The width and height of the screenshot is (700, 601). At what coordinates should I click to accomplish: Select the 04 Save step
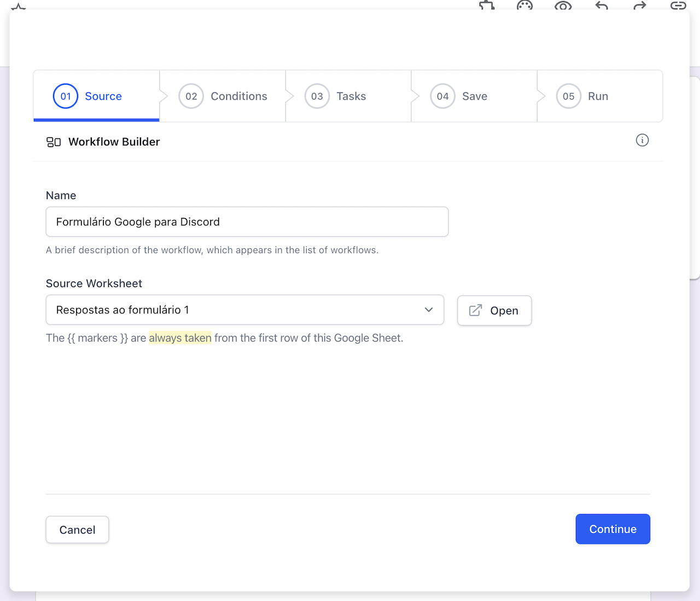pyautogui.click(x=475, y=96)
